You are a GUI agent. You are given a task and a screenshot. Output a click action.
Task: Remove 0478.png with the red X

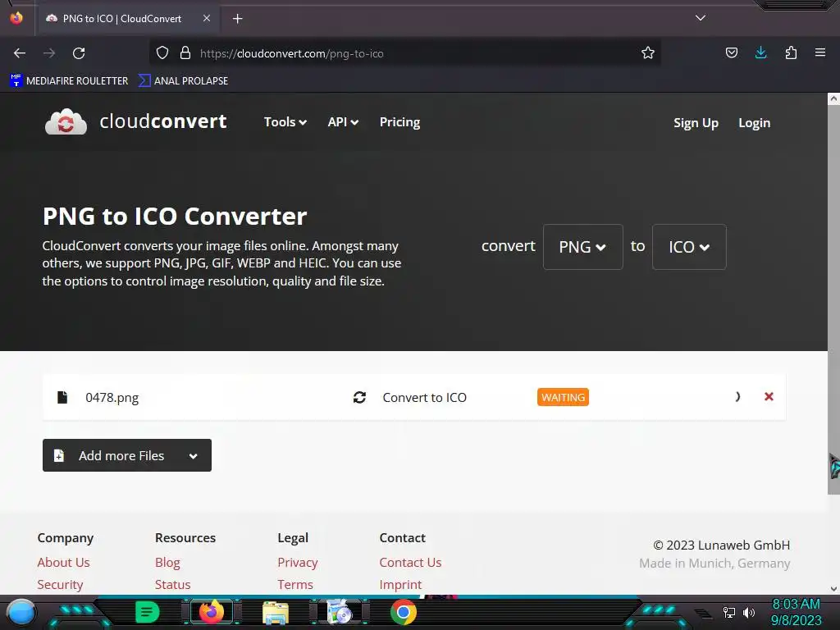point(769,396)
